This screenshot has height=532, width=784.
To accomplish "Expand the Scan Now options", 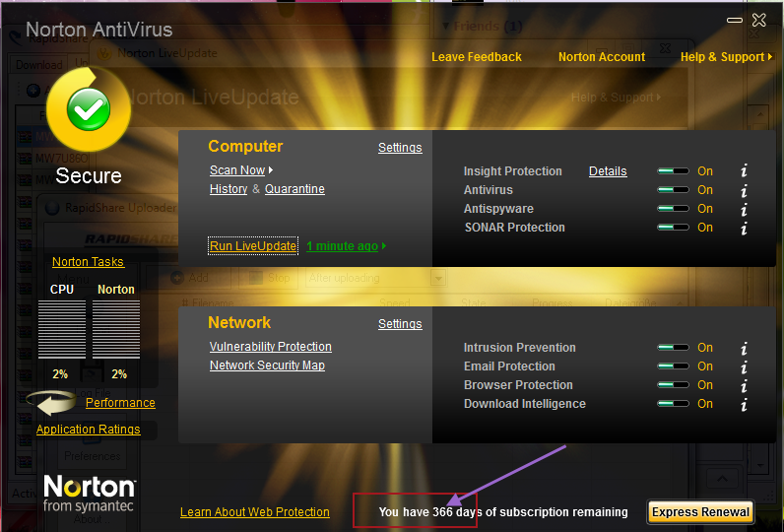I will tap(241, 170).
